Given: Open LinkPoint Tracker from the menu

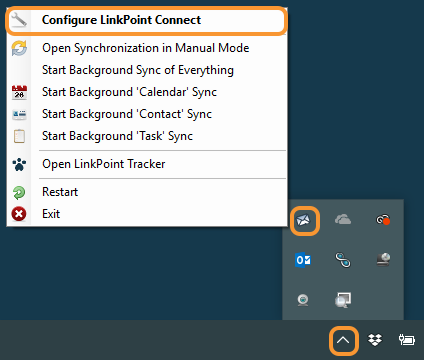Looking at the screenshot, I should click(x=147, y=164).
